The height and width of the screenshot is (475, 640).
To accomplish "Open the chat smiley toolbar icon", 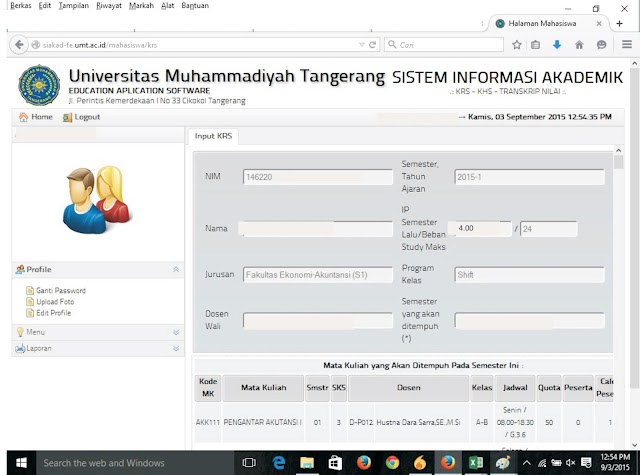I will click(601, 44).
